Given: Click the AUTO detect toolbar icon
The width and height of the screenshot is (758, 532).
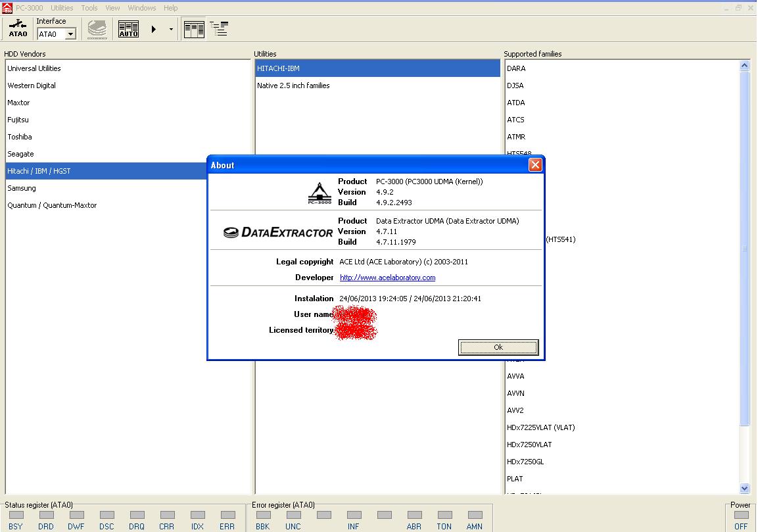Looking at the screenshot, I should (129, 29).
